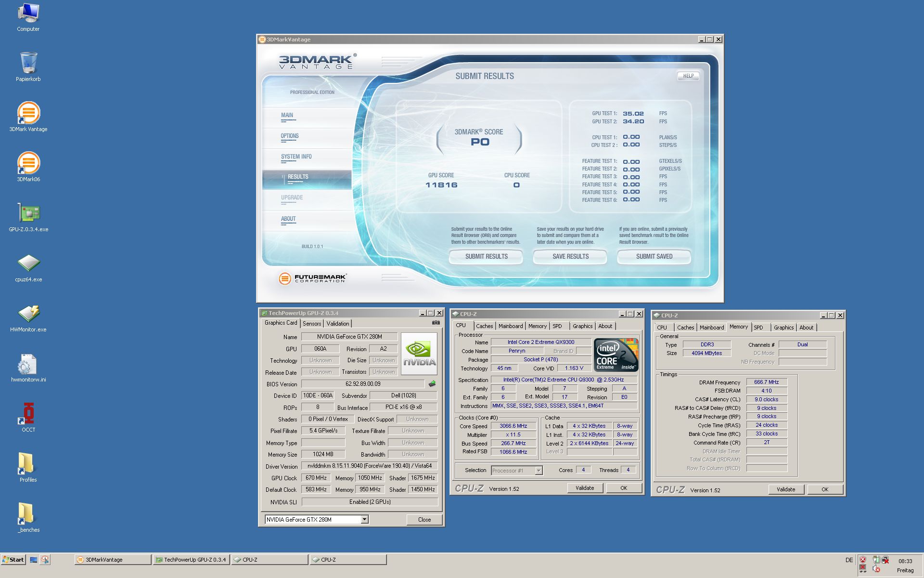The image size is (924, 578).
Task: Click the 3DMarkVantage window title icon
Action: click(x=262, y=39)
